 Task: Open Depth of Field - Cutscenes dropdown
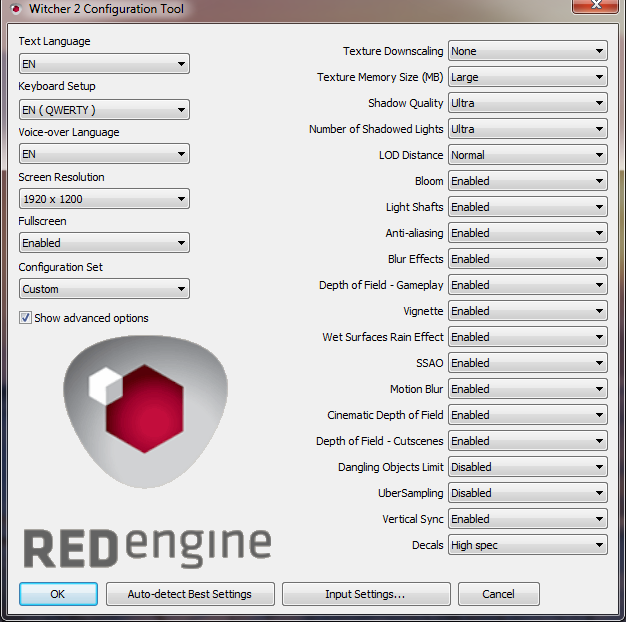(x=528, y=441)
